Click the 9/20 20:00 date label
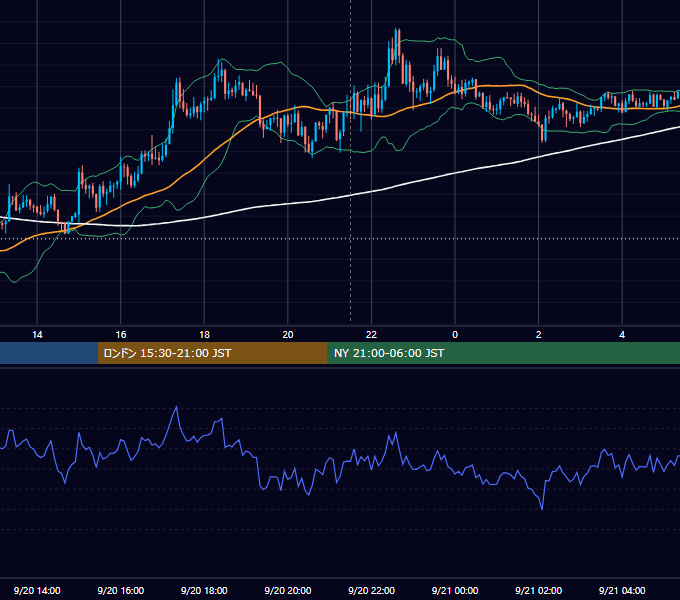 (x=288, y=590)
